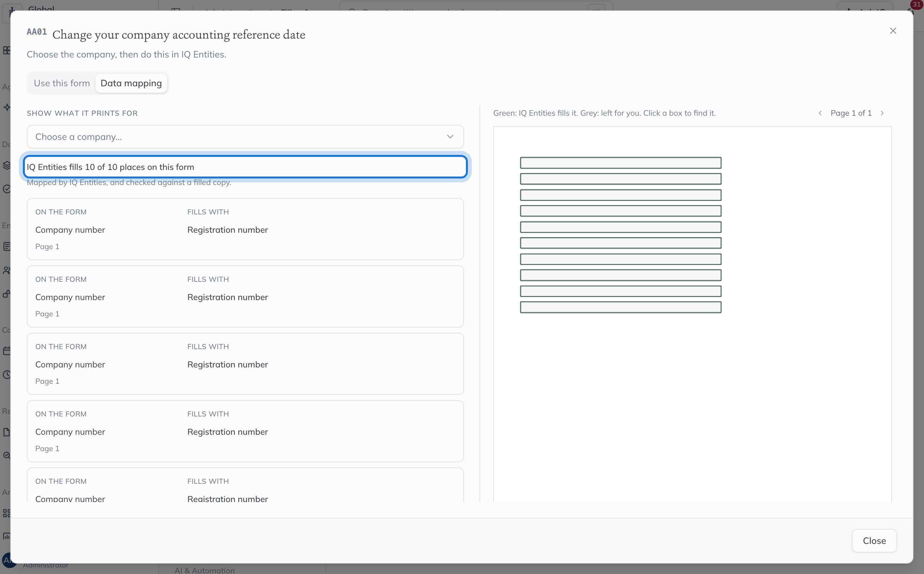924x574 pixels.
Task: Close the AA01 dialog with the X icon
Action: [x=893, y=31]
